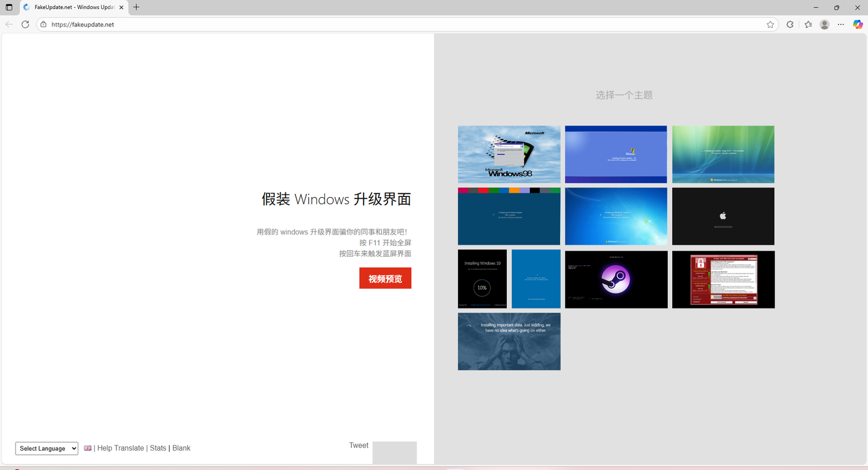Open the browser extensions icon
Image resolution: width=868 pixels, height=470 pixels.
[x=790, y=25]
